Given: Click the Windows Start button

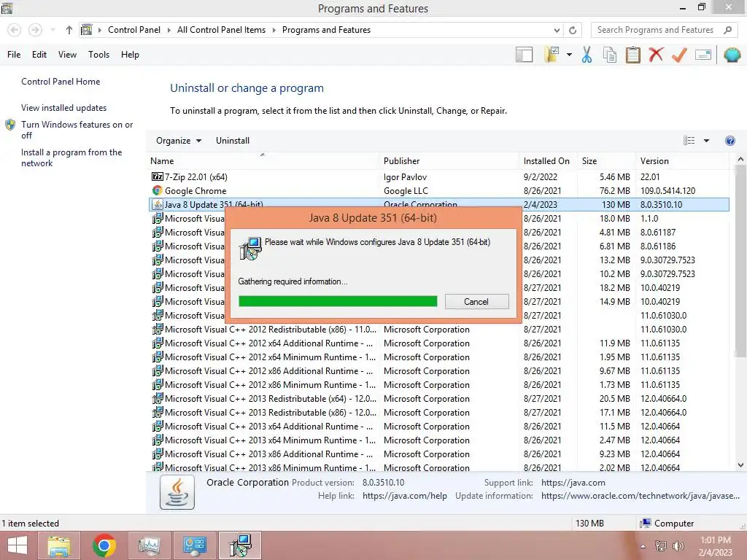Looking at the screenshot, I should pos(18,545).
